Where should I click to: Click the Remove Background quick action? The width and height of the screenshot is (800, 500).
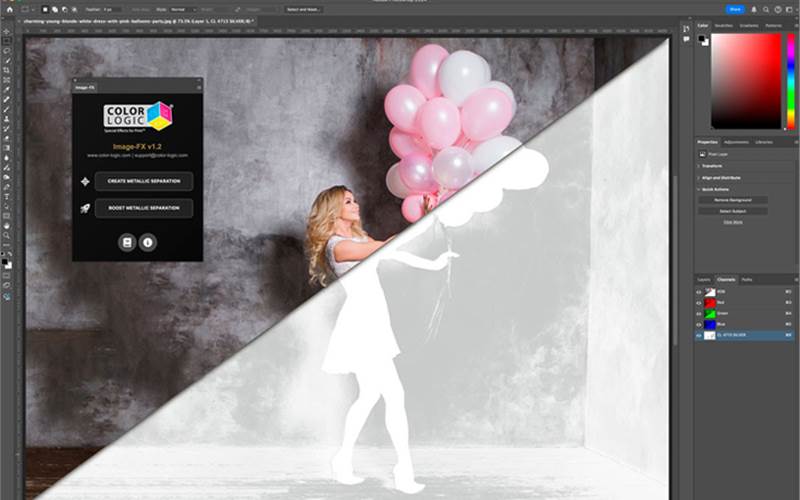(x=733, y=200)
